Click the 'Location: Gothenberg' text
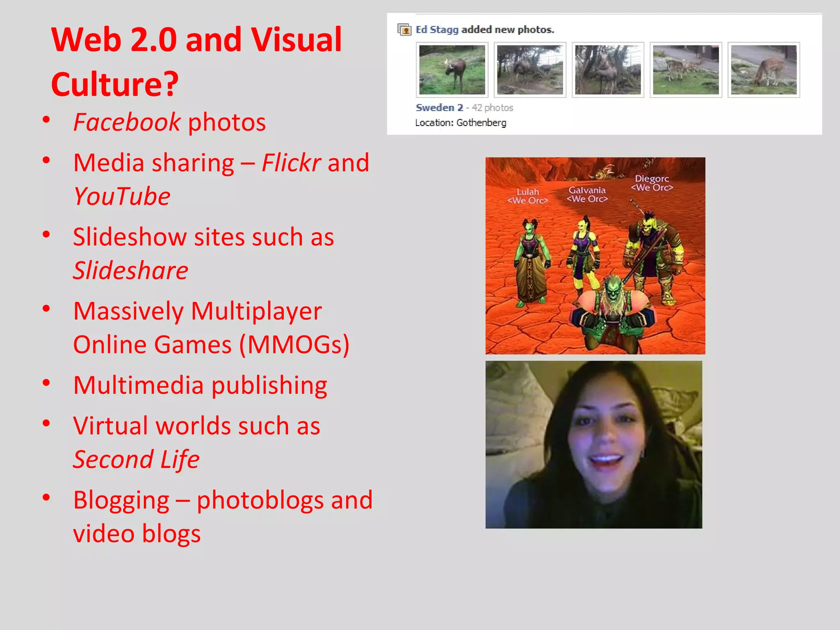 [x=461, y=123]
